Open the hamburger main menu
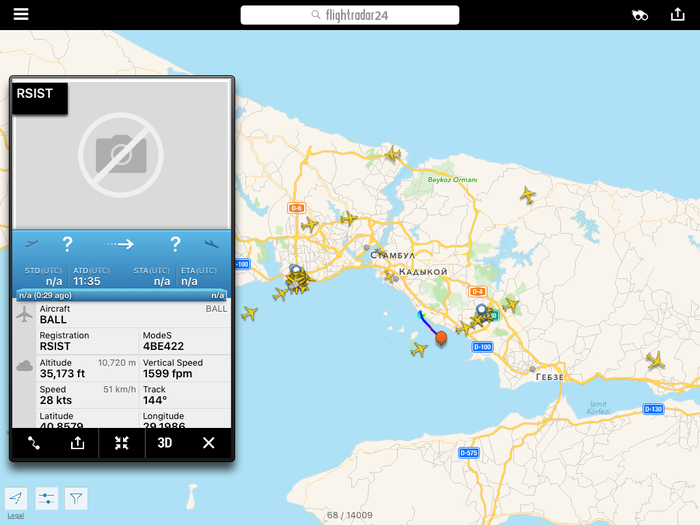Screen dimensions: 700x525 (x=21, y=15)
